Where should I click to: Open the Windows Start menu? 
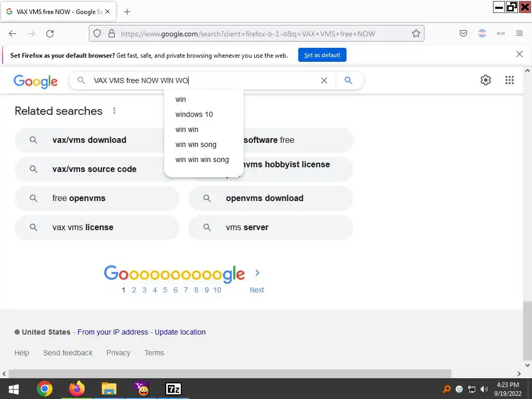14,389
